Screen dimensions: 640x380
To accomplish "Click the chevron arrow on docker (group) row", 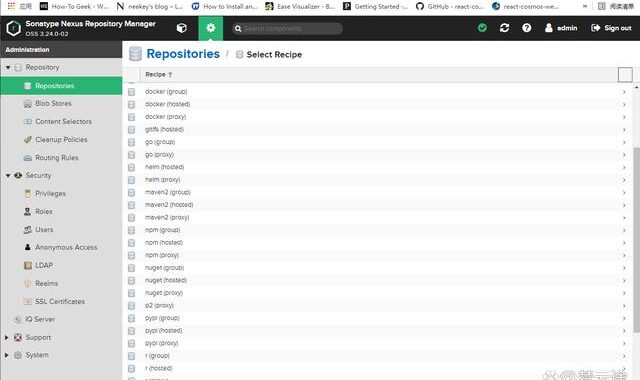I will [624, 92].
